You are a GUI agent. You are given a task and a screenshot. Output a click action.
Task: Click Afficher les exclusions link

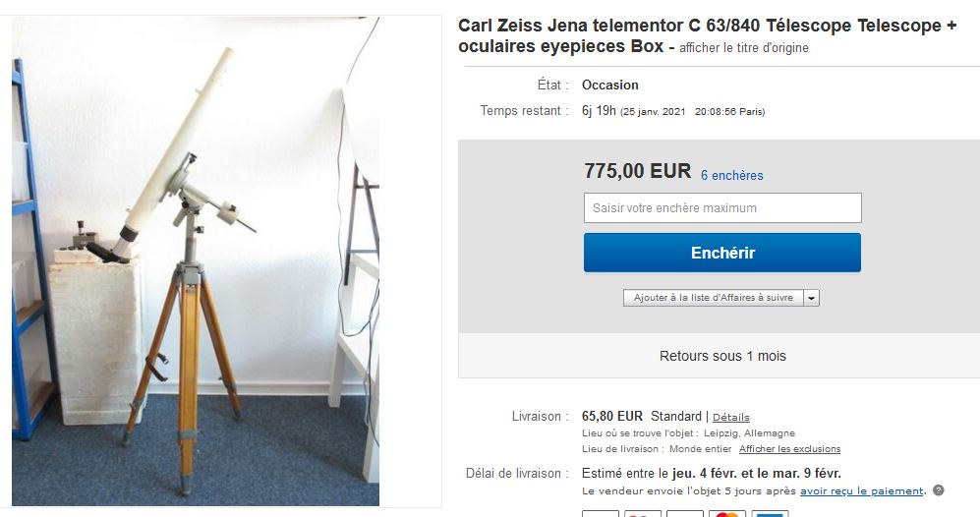789,449
